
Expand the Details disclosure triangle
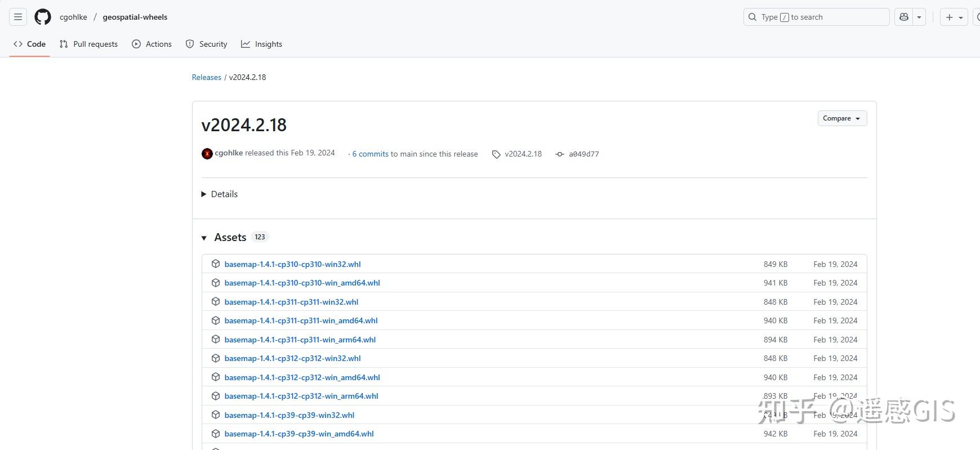point(204,194)
